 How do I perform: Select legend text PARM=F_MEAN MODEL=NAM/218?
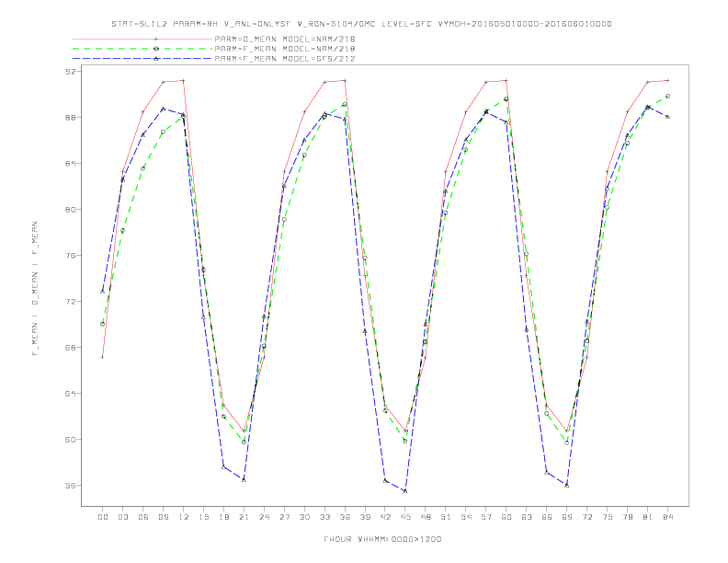click(285, 49)
